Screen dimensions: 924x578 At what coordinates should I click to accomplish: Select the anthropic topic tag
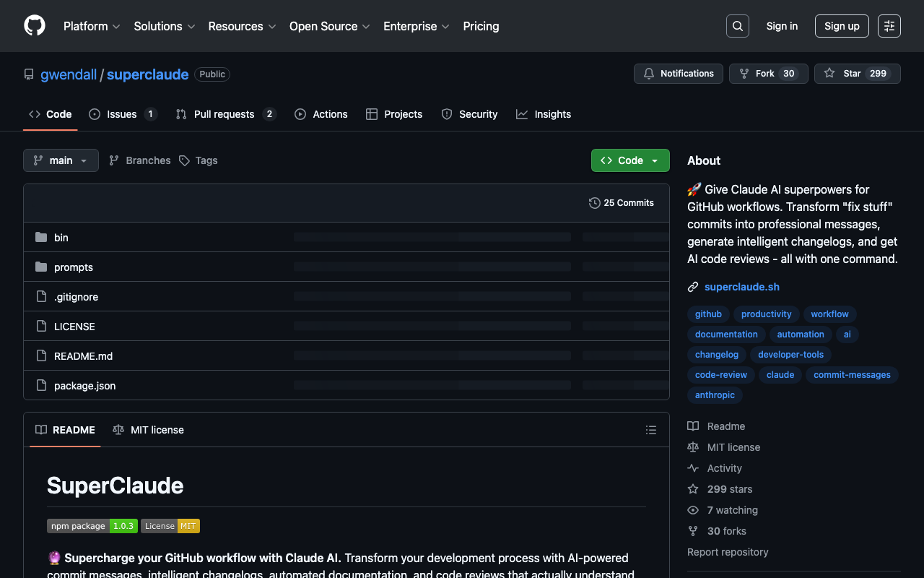tap(715, 395)
